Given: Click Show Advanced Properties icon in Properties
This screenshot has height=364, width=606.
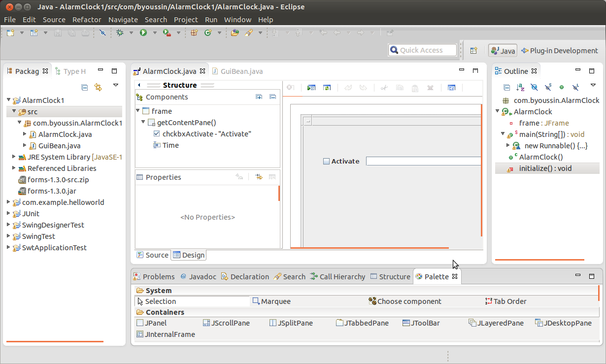Looking at the screenshot, I should pos(259,177).
